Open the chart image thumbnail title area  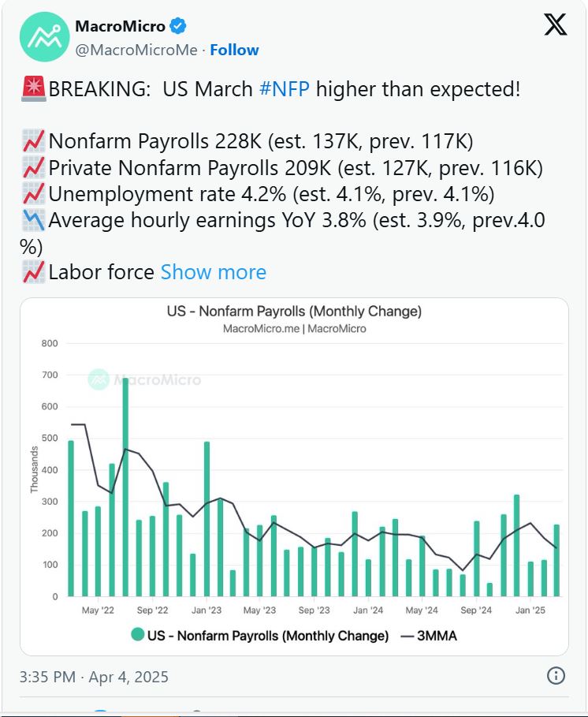click(x=294, y=319)
